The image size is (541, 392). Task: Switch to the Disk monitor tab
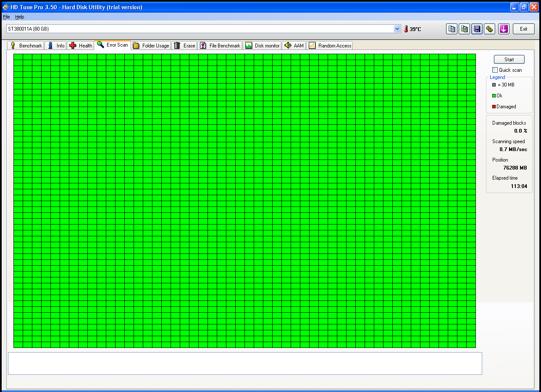tap(263, 46)
